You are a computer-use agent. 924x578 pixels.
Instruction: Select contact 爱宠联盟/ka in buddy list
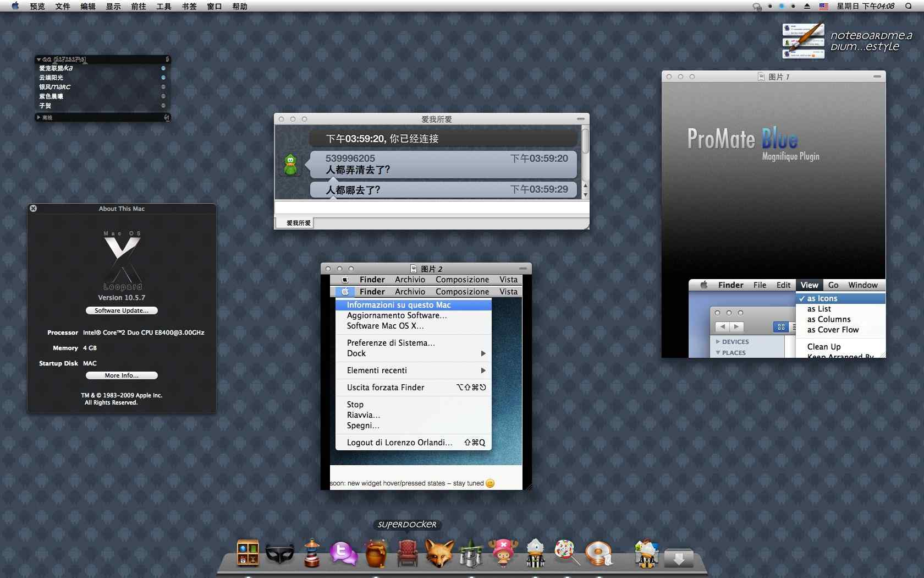tap(102, 68)
